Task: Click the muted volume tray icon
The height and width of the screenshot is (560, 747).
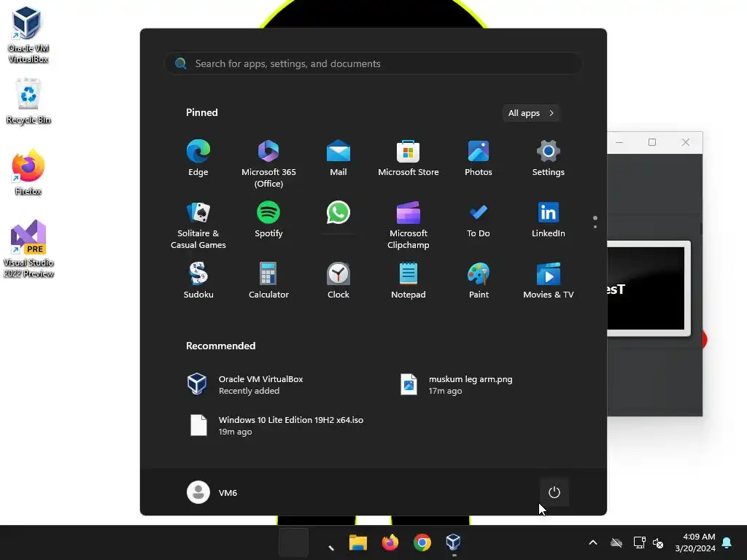Action: [658, 542]
